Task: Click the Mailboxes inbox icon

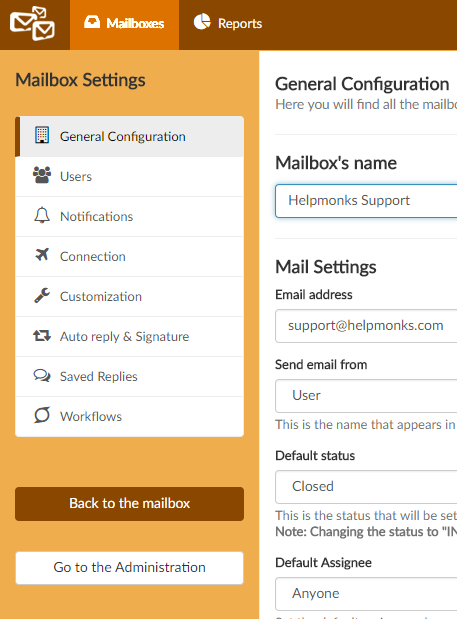Action: click(x=92, y=22)
